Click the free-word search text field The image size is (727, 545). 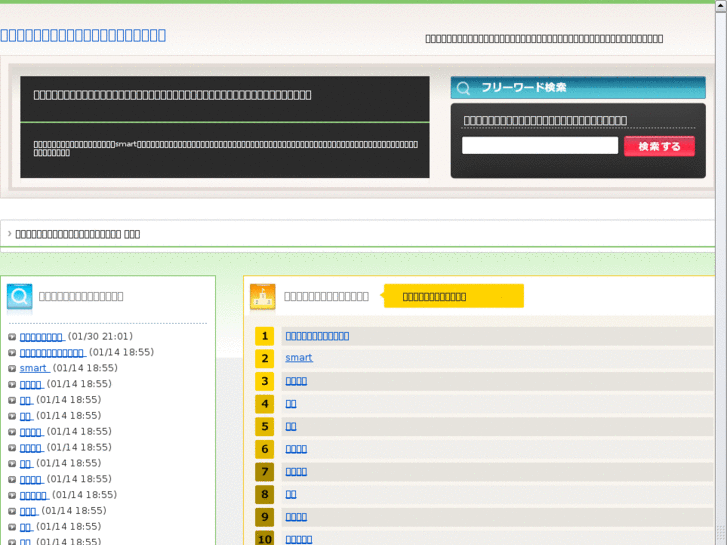[x=540, y=146]
